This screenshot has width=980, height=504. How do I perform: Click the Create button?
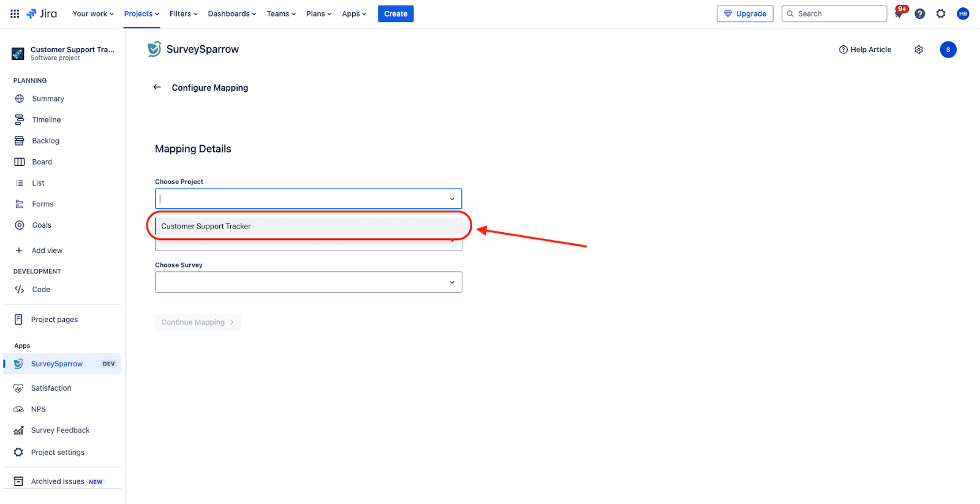coord(395,14)
